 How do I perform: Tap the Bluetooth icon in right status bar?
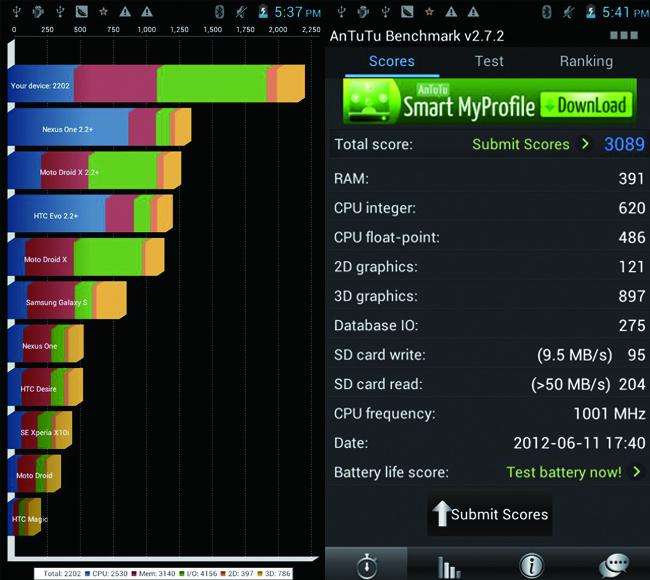point(547,12)
